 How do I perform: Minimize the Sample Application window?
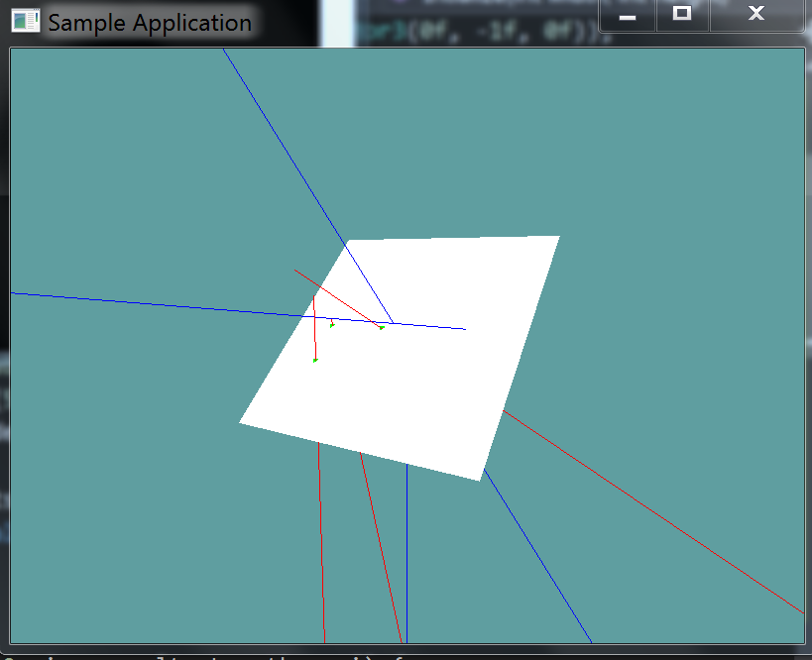coord(628,15)
